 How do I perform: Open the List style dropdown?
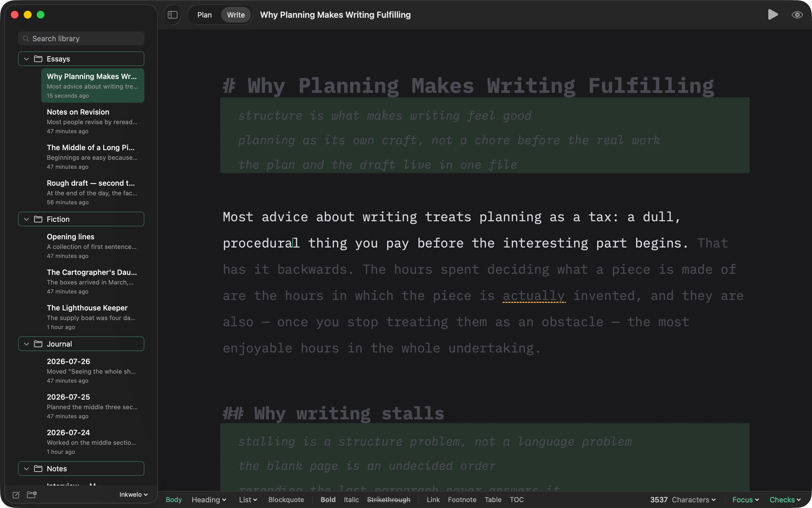(248, 500)
